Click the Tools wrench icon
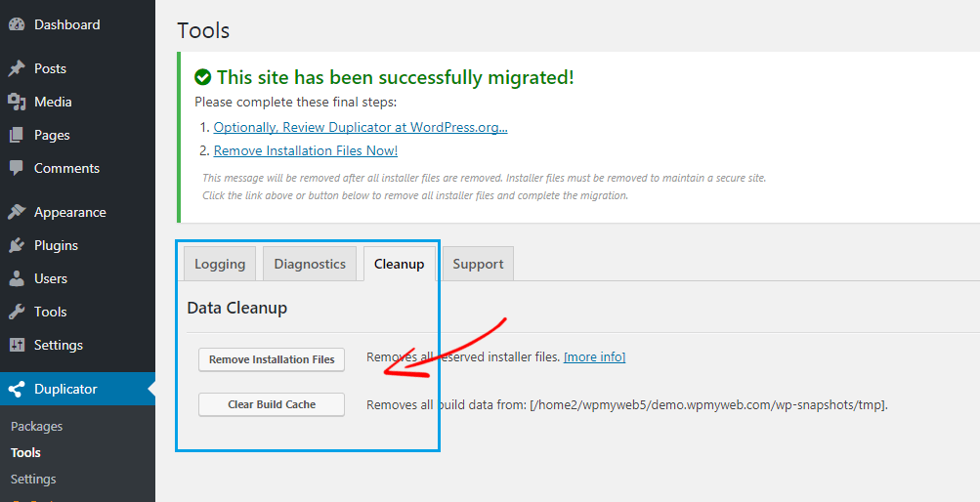The height and width of the screenshot is (502, 980). 17,312
